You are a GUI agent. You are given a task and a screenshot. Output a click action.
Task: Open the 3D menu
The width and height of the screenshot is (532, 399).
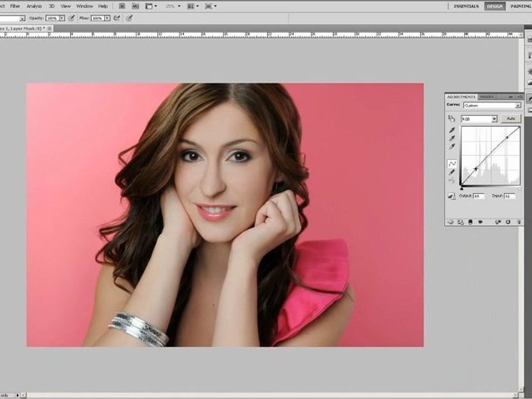tap(52, 6)
